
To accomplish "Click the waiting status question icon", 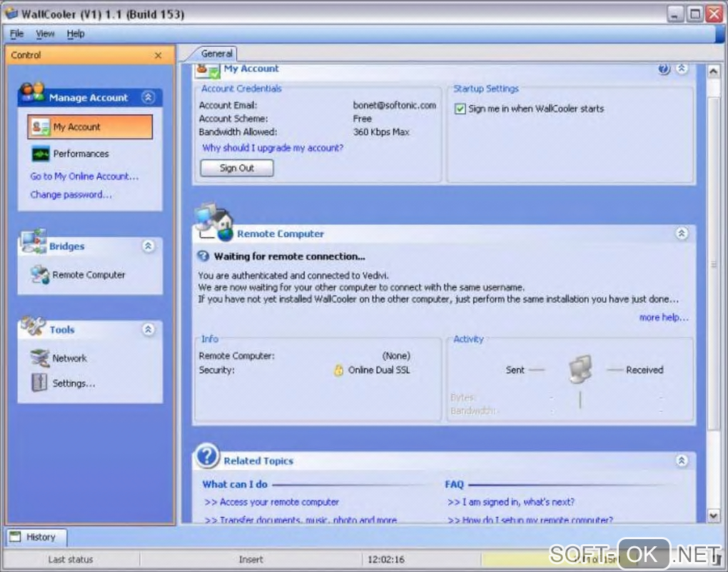I will coord(203,256).
